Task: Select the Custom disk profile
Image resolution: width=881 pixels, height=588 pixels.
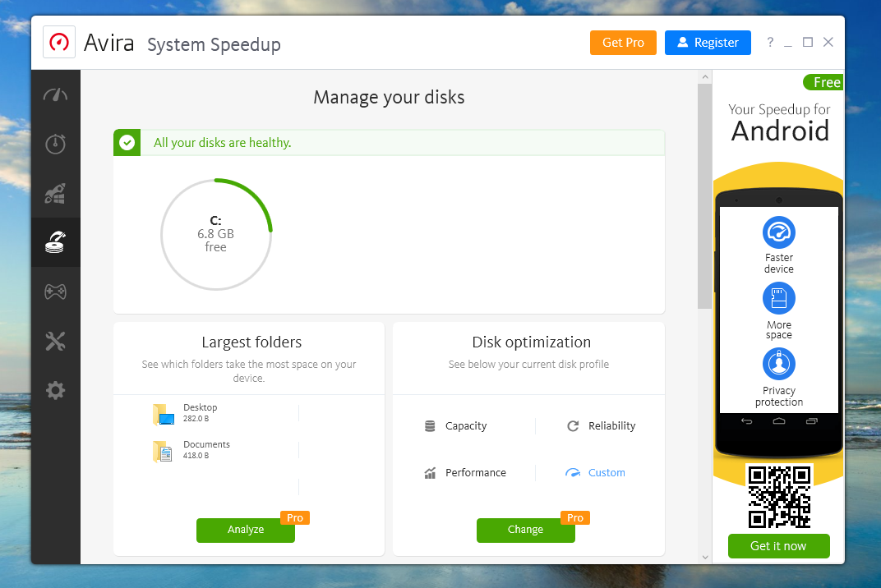Action: 595,473
